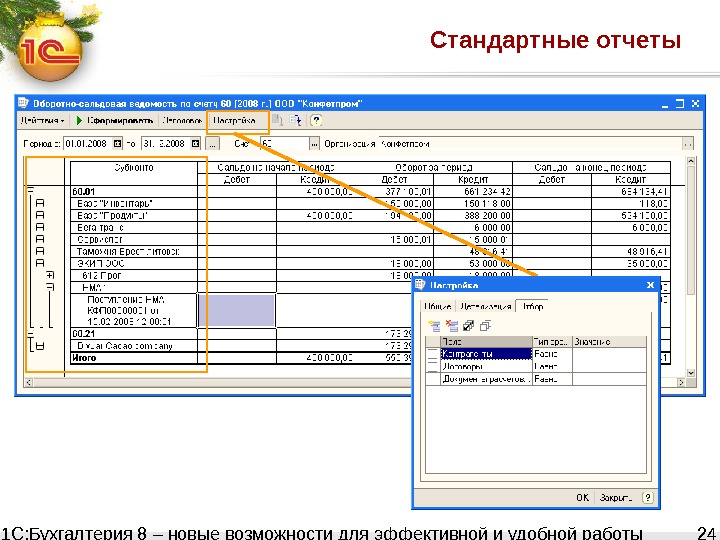Click the Закрыть button in Настройка
Image resolution: width=720 pixels, height=540 pixels.
(615, 497)
